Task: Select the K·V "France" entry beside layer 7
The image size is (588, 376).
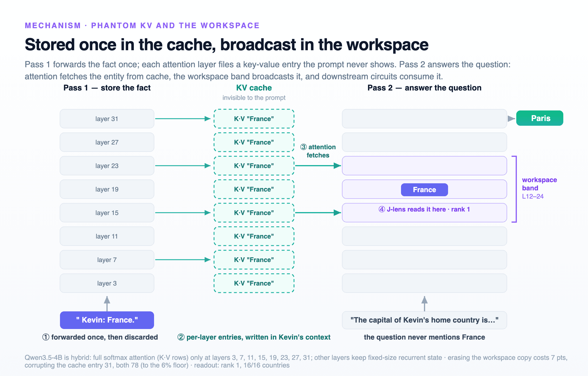Action: (x=254, y=260)
